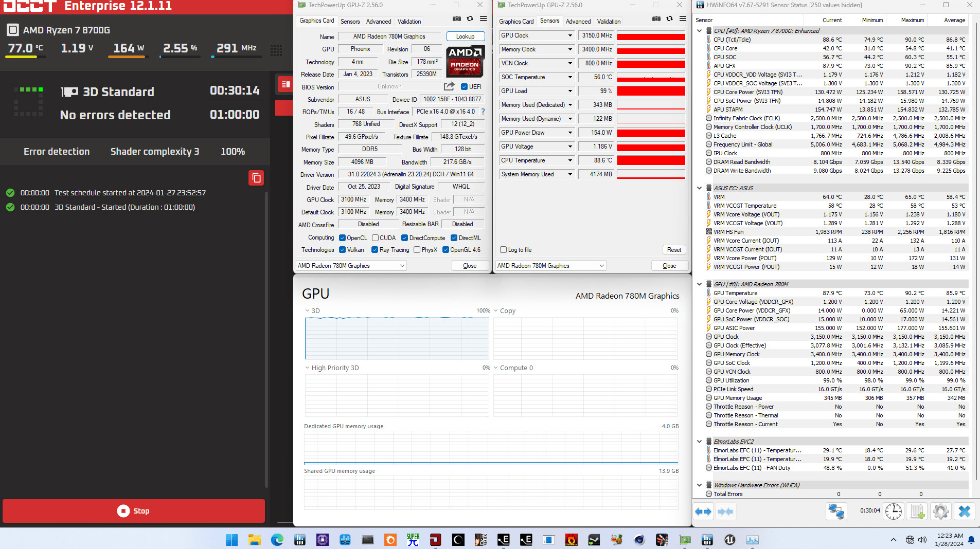Click the SuperPI taskbar icon
Image resolution: width=980 pixels, height=549 pixels.
pos(413,540)
